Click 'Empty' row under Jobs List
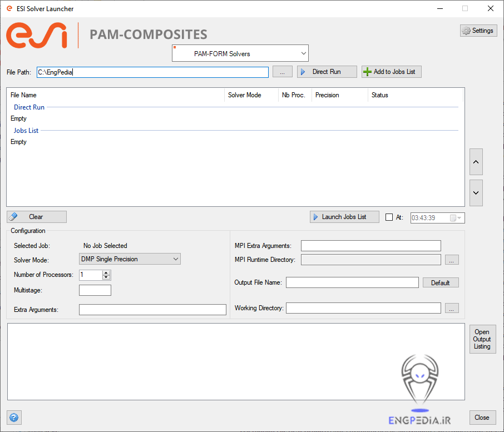 pyautogui.click(x=19, y=142)
